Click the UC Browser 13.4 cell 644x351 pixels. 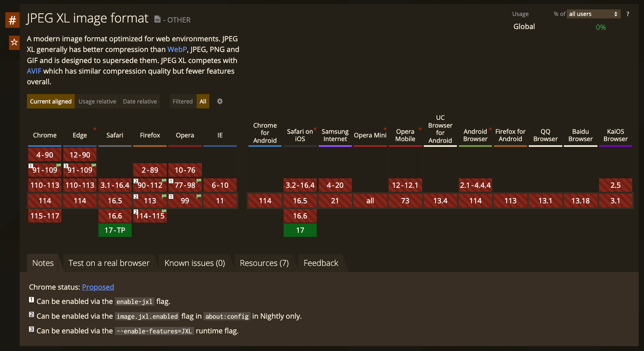click(x=441, y=201)
